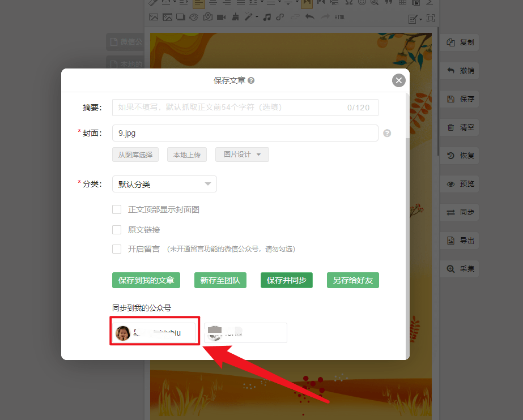Image resolution: width=523 pixels, height=420 pixels.
Task: Insert a hyperlink
Action: click(280, 17)
